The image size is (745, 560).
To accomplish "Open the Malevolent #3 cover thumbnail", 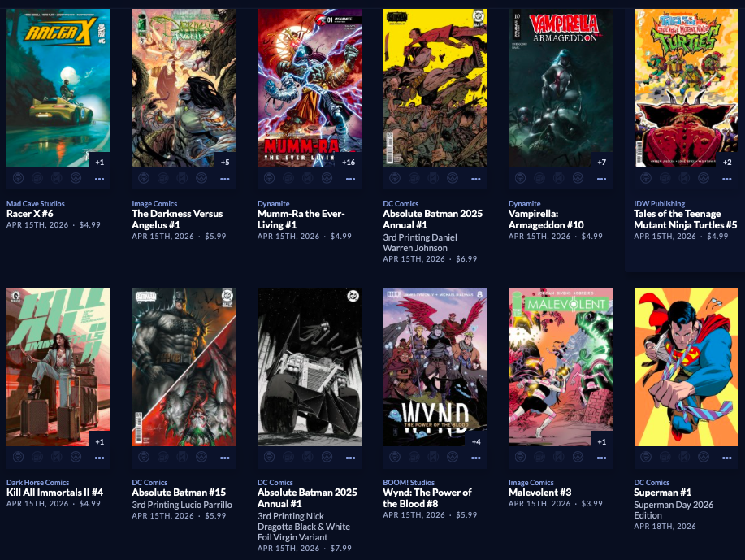I will [x=561, y=367].
